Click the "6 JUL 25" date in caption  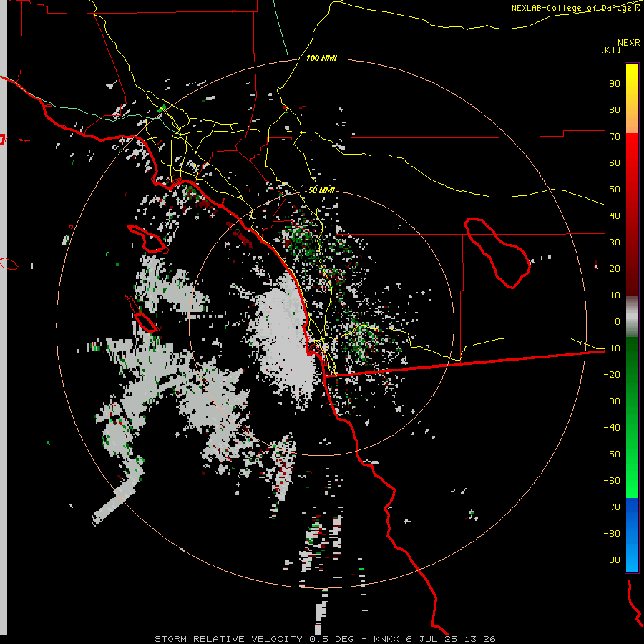coord(431,639)
